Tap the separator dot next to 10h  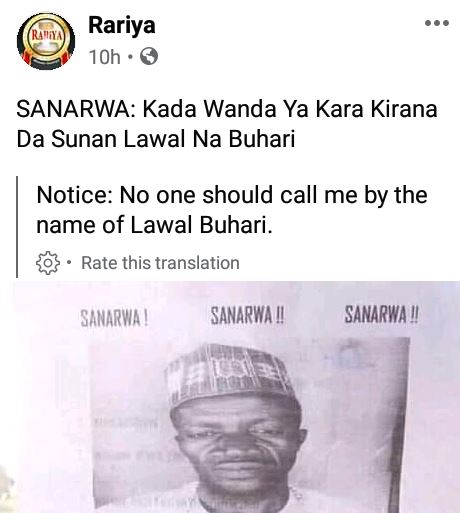(130, 57)
